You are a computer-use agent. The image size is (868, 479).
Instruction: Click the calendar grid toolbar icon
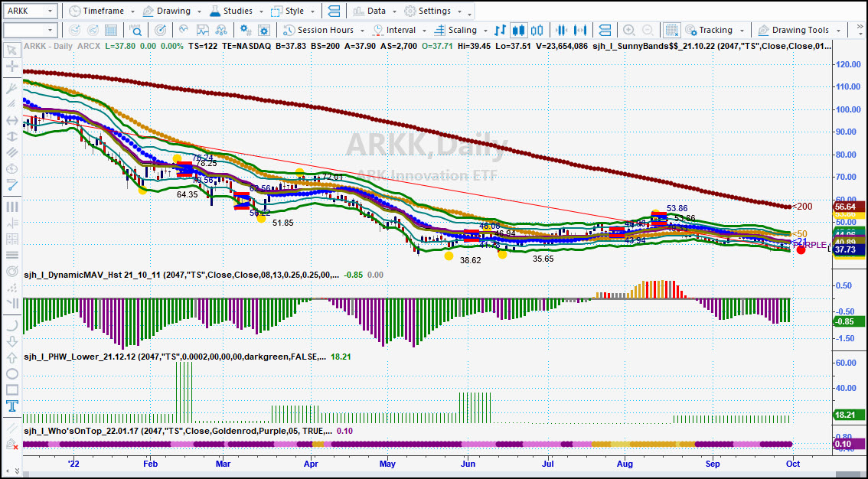(x=111, y=30)
